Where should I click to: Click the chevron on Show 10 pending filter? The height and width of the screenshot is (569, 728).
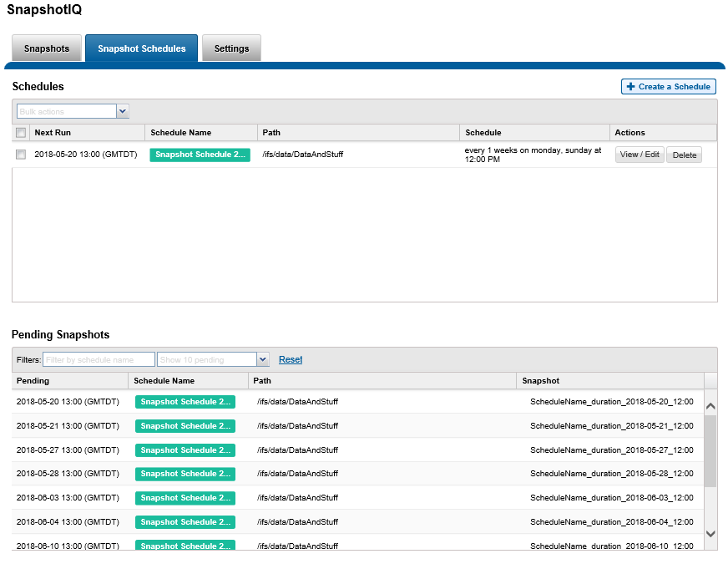[262, 358]
